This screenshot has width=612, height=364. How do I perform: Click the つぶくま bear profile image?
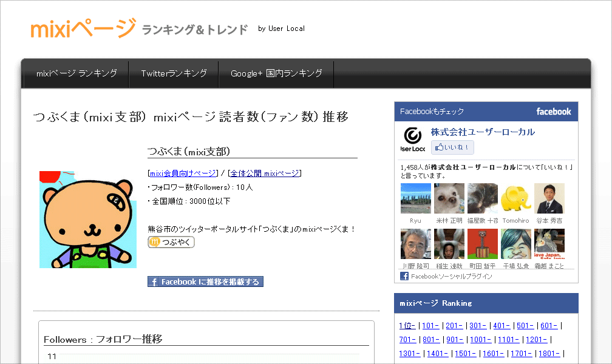pyautogui.click(x=88, y=219)
